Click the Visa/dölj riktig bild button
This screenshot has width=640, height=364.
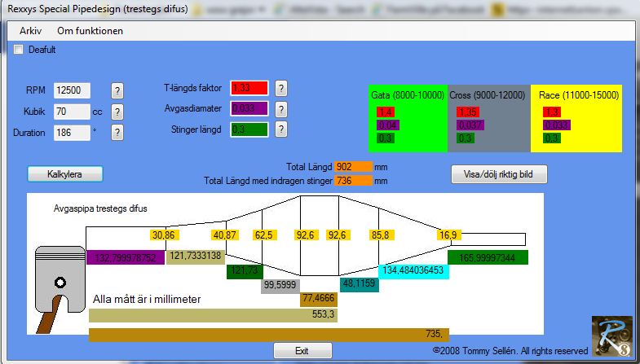(x=499, y=174)
